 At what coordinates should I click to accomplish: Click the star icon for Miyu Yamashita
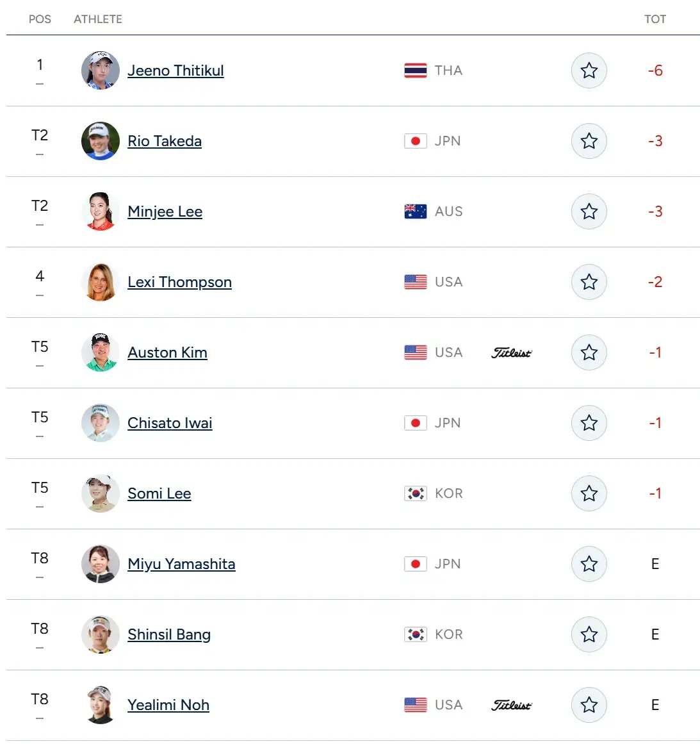pyautogui.click(x=589, y=564)
